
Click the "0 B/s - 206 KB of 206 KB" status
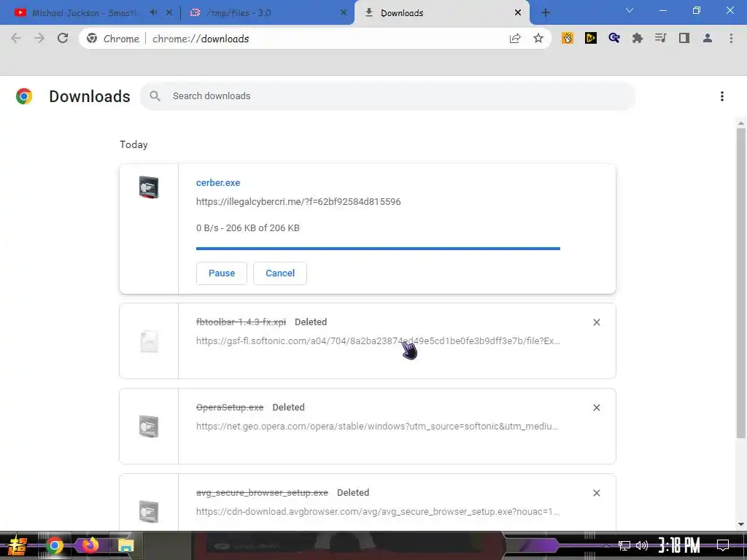(x=248, y=228)
